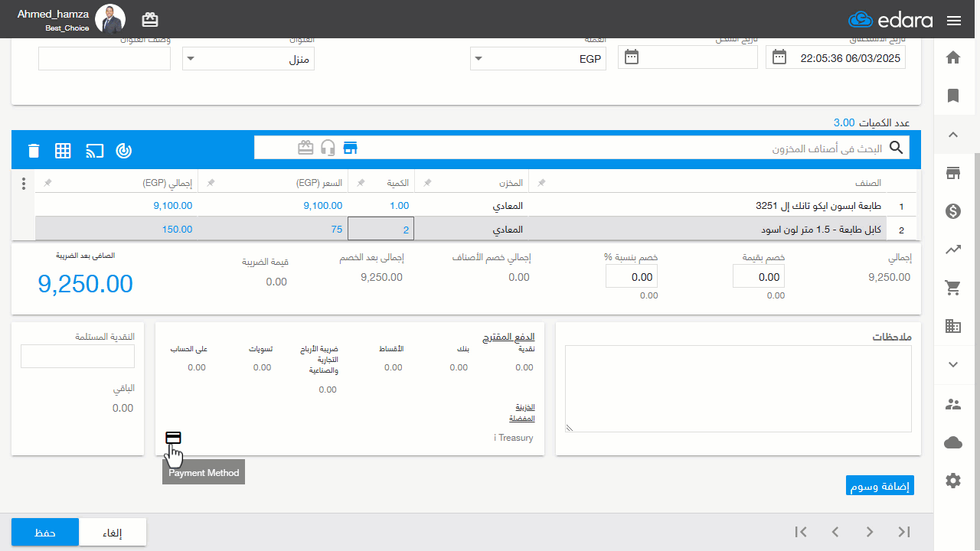The image size is (980, 551).
Task: Pin the الصنف column
Action: (x=541, y=183)
